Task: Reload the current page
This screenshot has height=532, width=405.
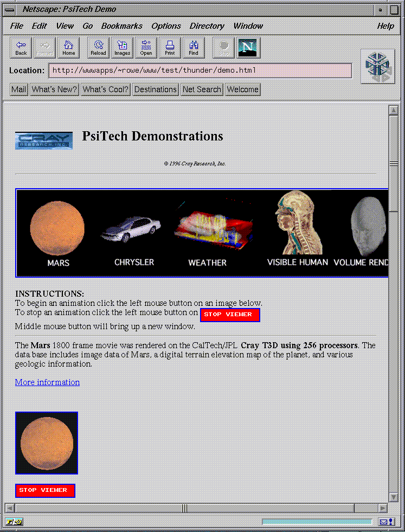Action: click(x=98, y=48)
